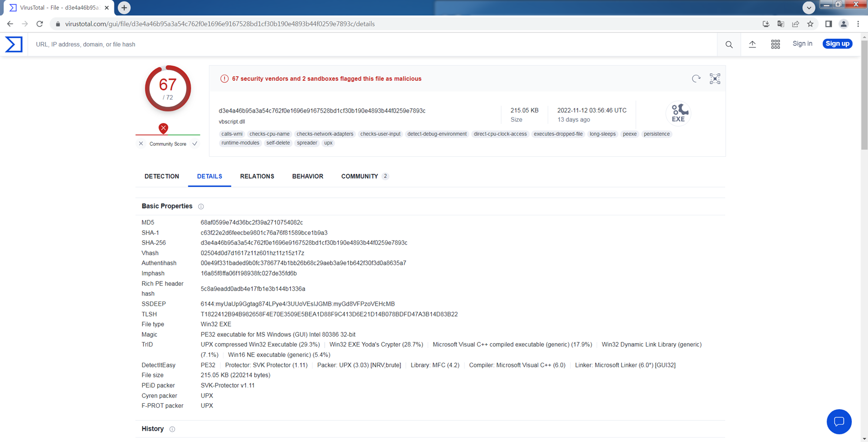Image resolution: width=868 pixels, height=442 pixels.
Task: Click the 2022-11-12 03:56:46 UTC timestamp
Action: pyautogui.click(x=592, y=111)
